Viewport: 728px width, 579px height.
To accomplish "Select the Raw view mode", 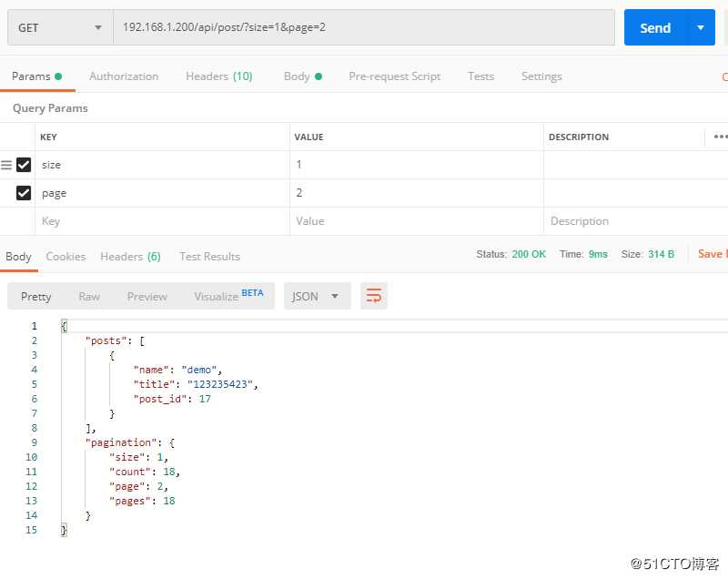I will click(89, 297).
